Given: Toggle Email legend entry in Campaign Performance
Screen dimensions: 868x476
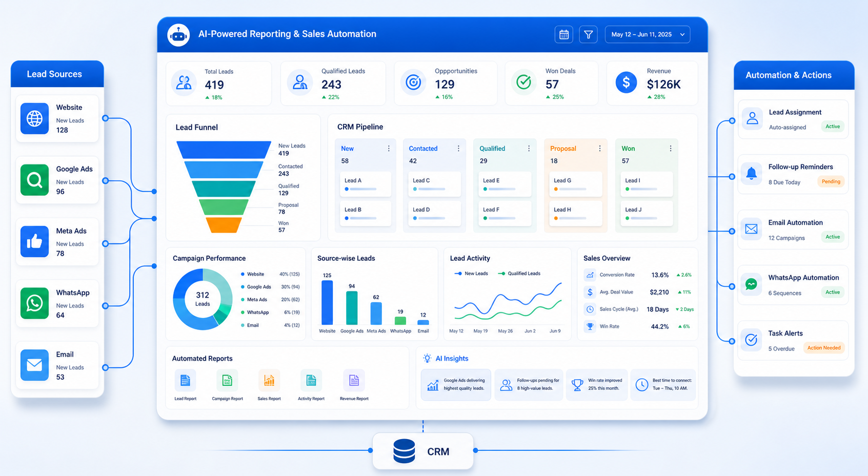Looking at the screenshot, I should 270,325.
